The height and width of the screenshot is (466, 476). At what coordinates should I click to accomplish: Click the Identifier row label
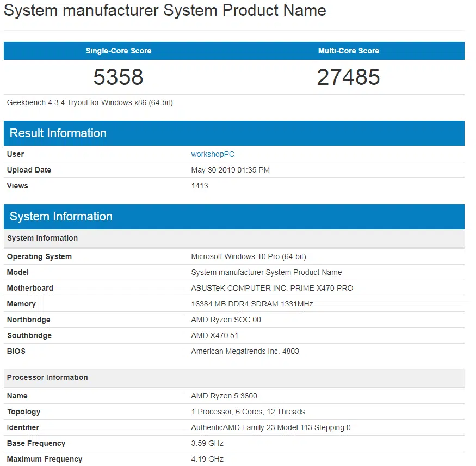pos(23,428)
